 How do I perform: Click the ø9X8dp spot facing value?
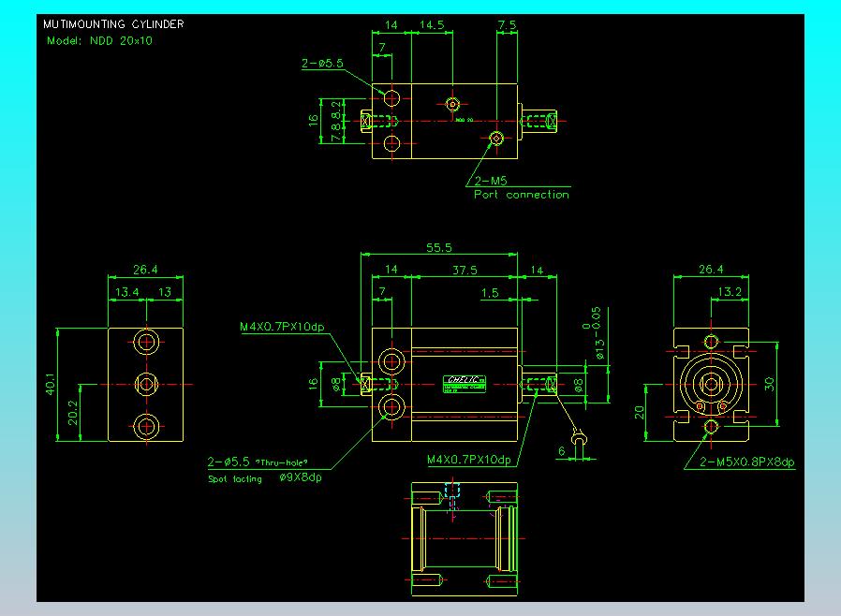[300, 477]
